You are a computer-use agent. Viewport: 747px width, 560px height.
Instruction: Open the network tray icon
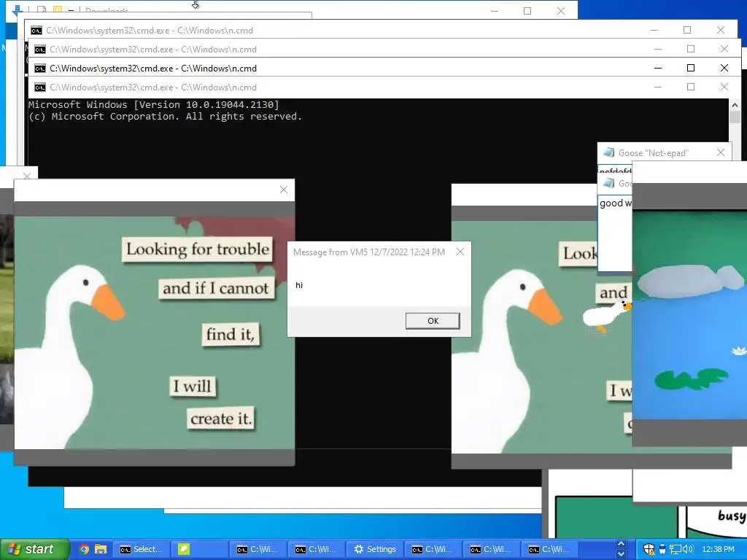coord(675,550)
